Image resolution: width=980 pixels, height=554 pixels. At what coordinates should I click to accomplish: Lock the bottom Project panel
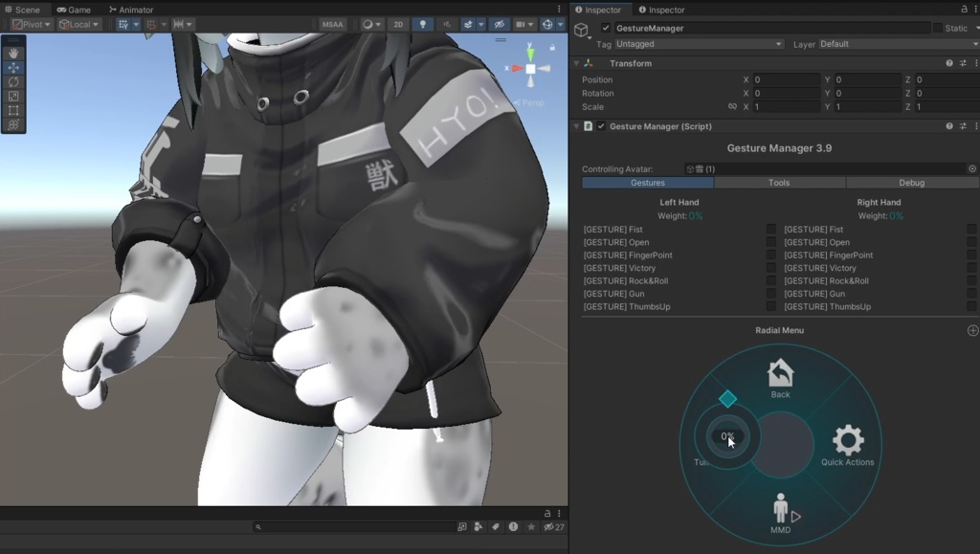pos(546,514)
